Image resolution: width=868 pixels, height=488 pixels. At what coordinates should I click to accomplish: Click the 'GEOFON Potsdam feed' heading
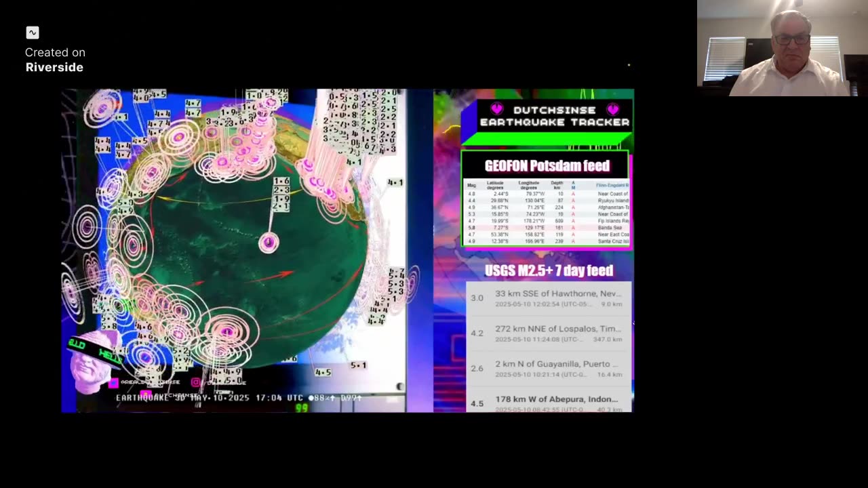point(547,165)
